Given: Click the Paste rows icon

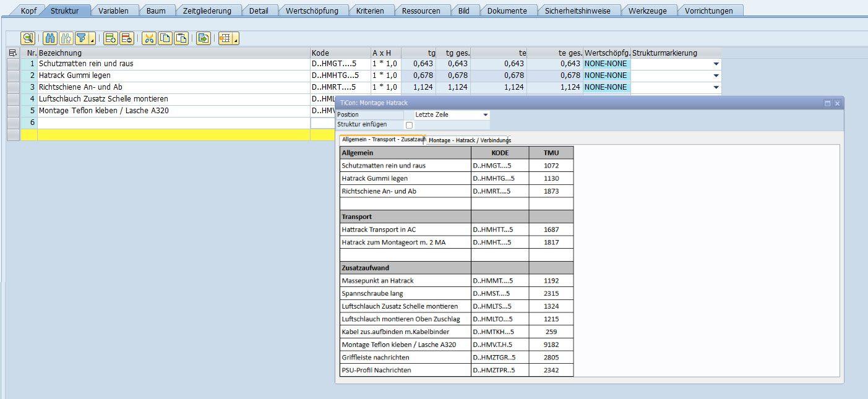Looking at the screenshot, I should pos(181,38).
